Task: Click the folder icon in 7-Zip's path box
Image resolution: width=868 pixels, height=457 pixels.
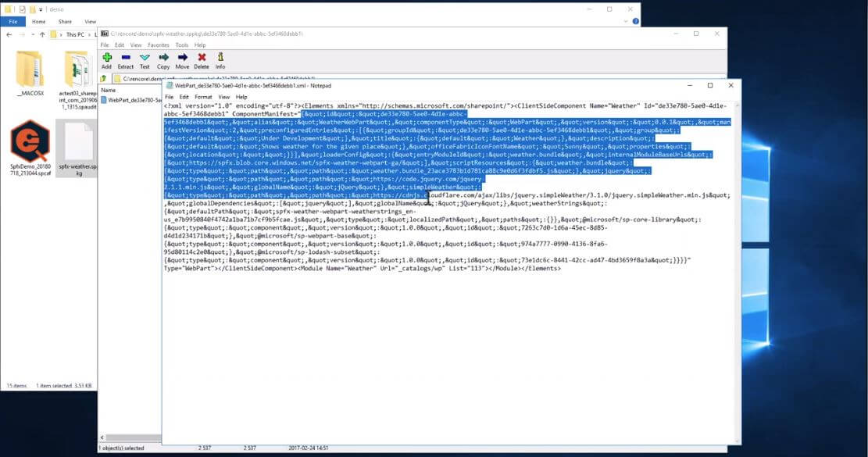Action: click(117, 79)
